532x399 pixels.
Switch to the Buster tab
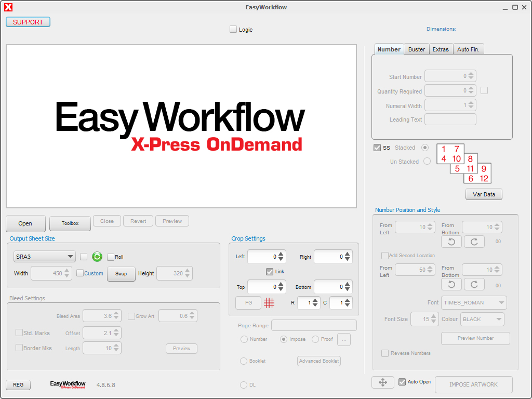point(417,49)
